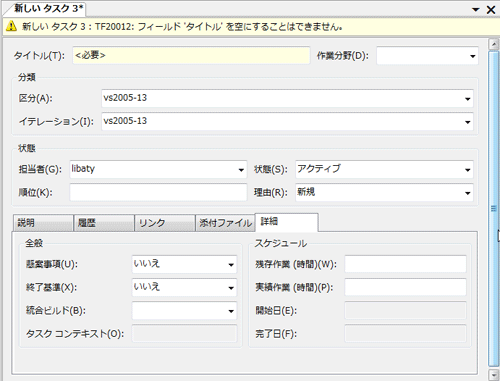Screen dimensions: 500x381
Task: Open the 懸案事項(U) dropdown
Action: coord(231,265)
